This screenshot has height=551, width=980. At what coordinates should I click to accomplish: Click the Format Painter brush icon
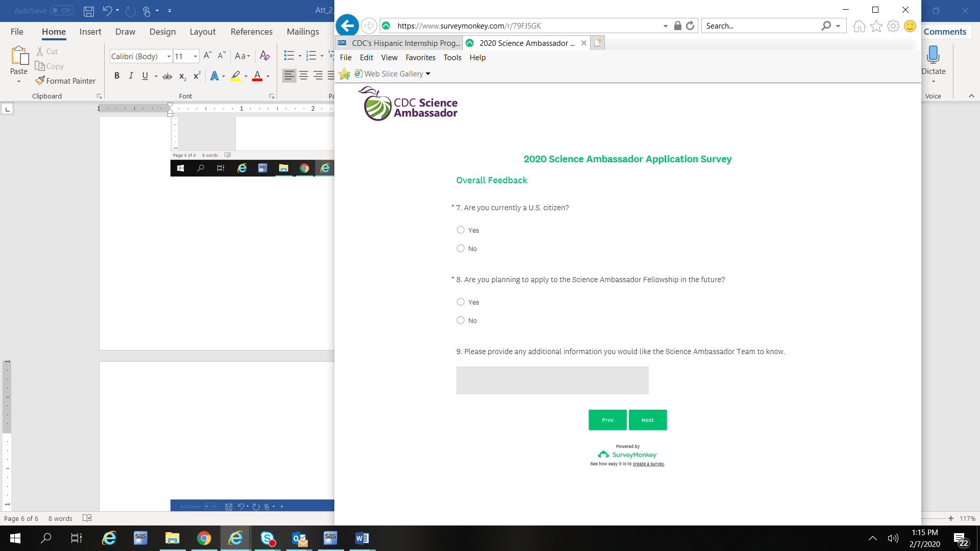click(40, 81)
